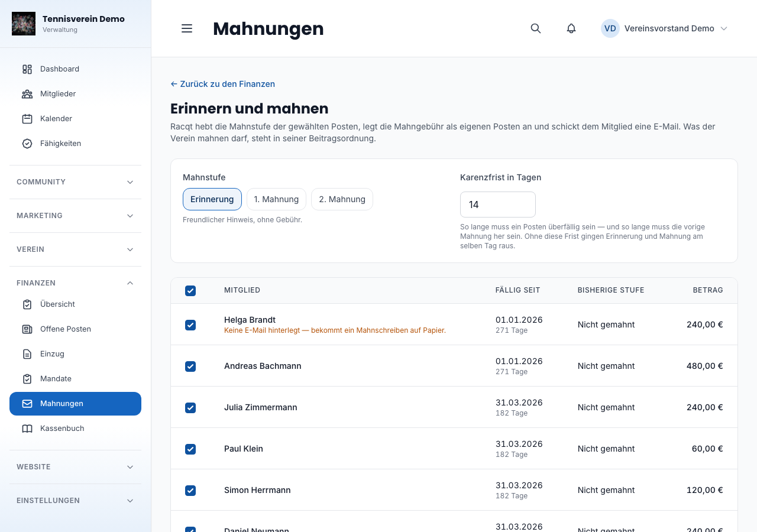Select the Erinnerung Mahnstufe
757x532 pixels.
point(212,199)
